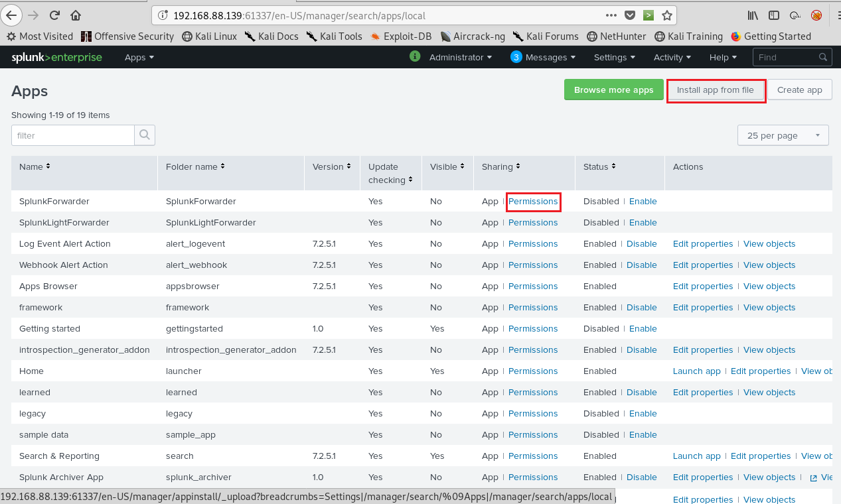This screenshot has width=841, height=504.
Task: Open the browser home page
Action: click(x=76, y=15)
